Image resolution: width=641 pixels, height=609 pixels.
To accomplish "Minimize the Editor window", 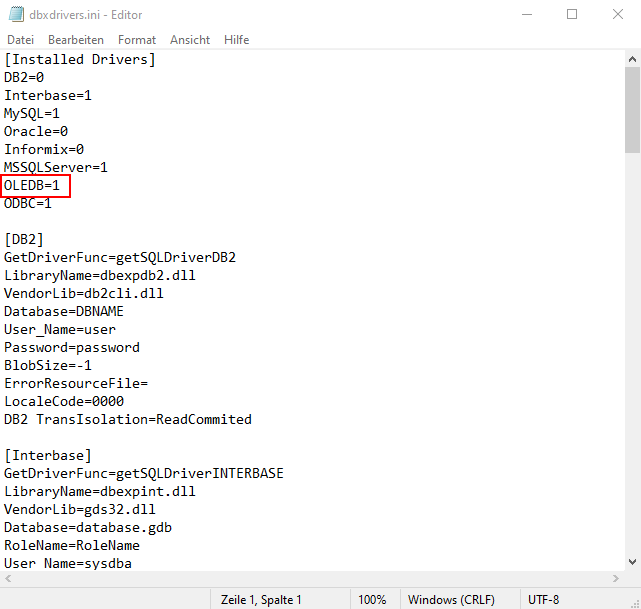I will 525,15.
